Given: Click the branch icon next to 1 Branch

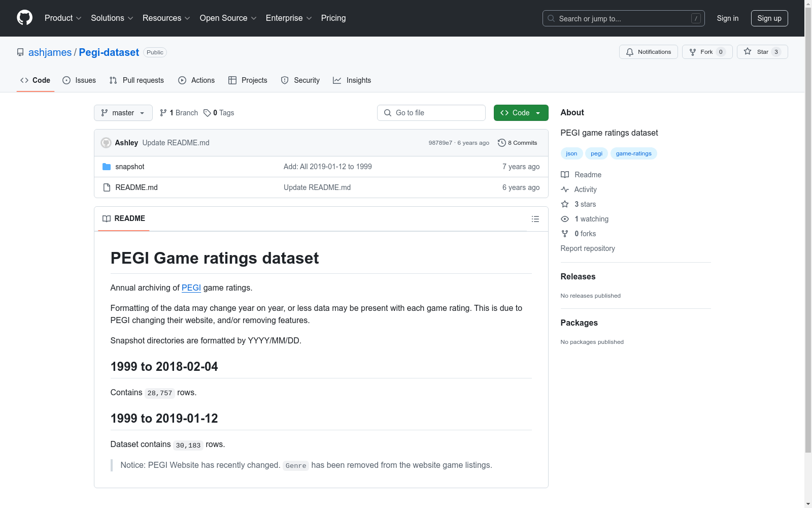Looking at the screenshot, I should [x=163, y=113].
